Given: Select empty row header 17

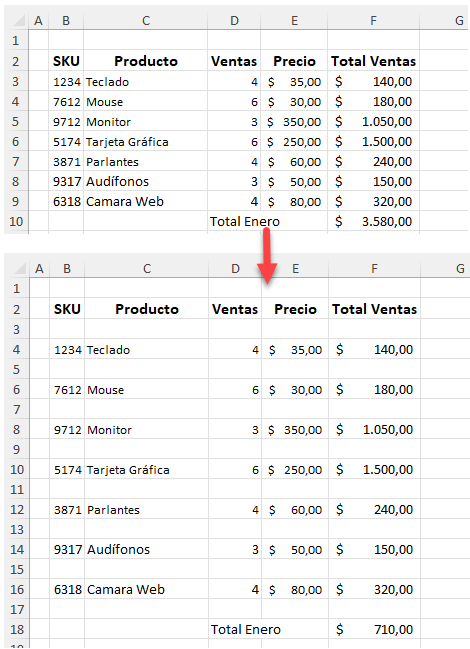Looking at the screenshot, I should 17,610.
